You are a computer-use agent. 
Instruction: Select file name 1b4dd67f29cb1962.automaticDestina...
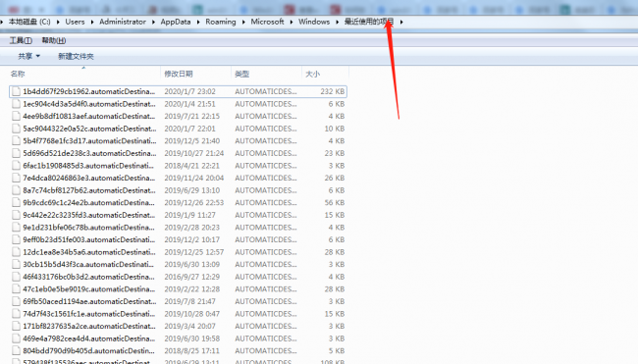pos(89,91)
